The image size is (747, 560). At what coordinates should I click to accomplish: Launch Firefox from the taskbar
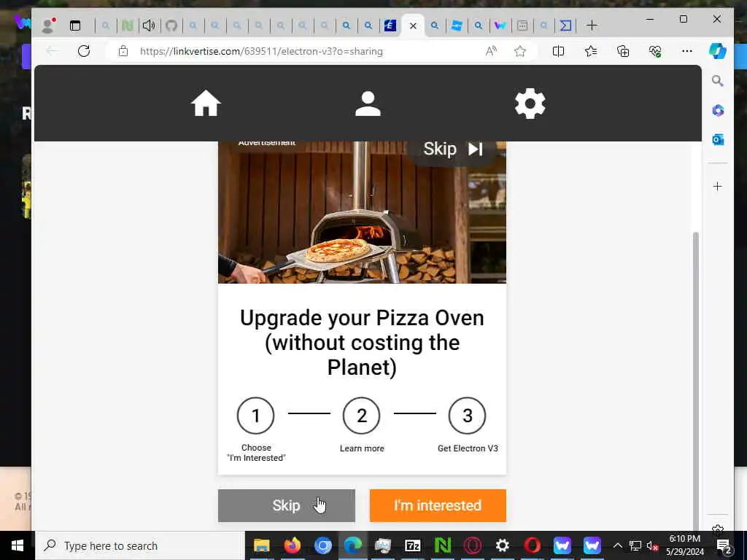292,545
